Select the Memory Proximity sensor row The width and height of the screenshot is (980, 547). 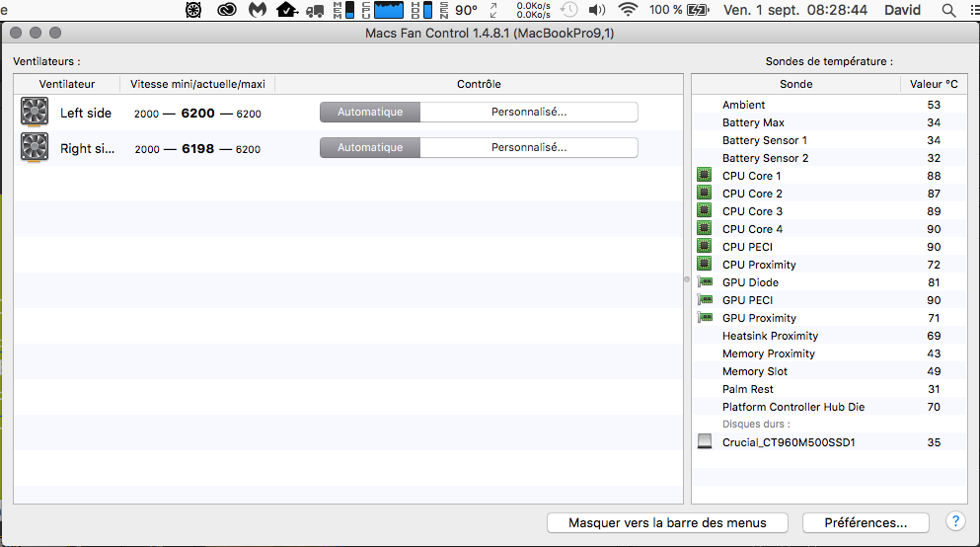pyautogui.click(x=829, y=353)
